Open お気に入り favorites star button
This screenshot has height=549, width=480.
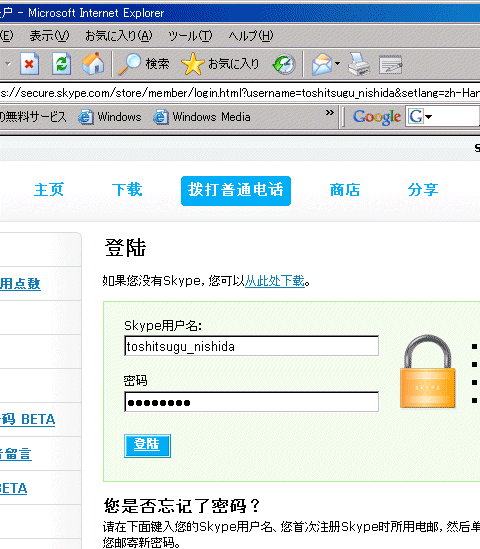pos(220,64)
